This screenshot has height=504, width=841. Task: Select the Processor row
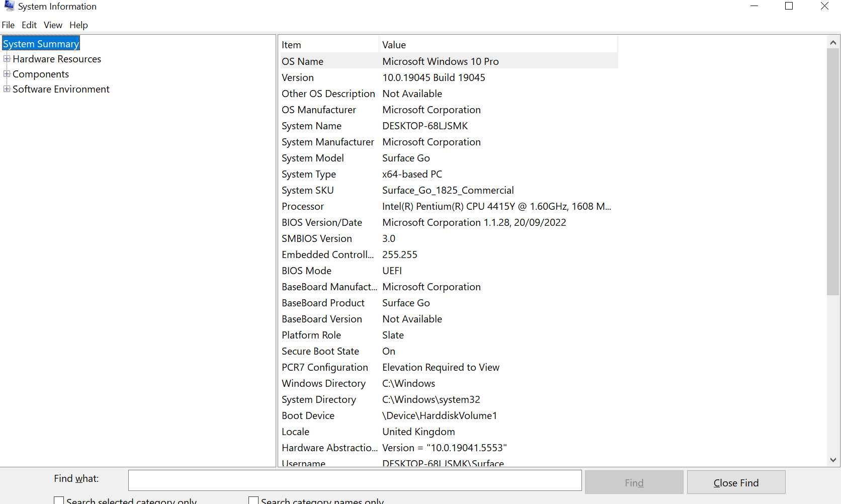click(448, 206)
